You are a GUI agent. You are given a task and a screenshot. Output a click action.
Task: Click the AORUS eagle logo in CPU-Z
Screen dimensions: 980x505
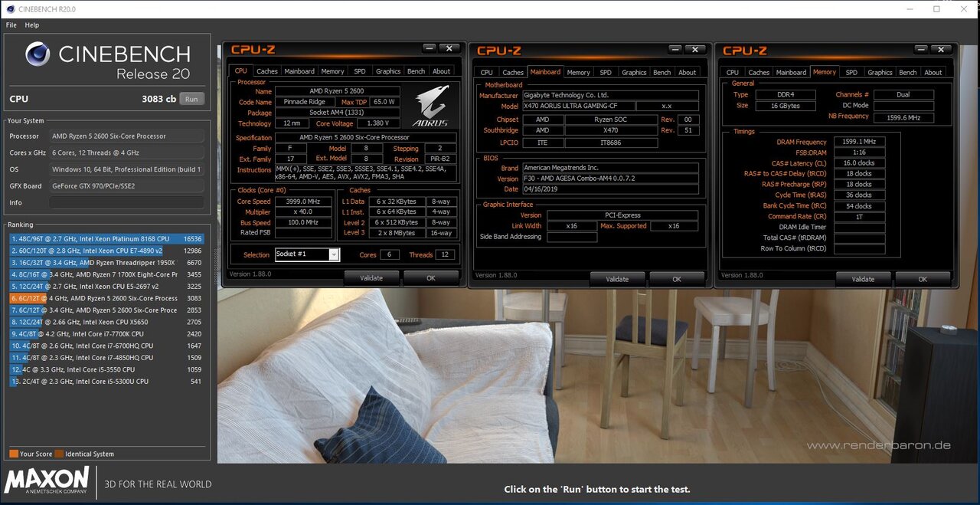[x=430, y=106]
